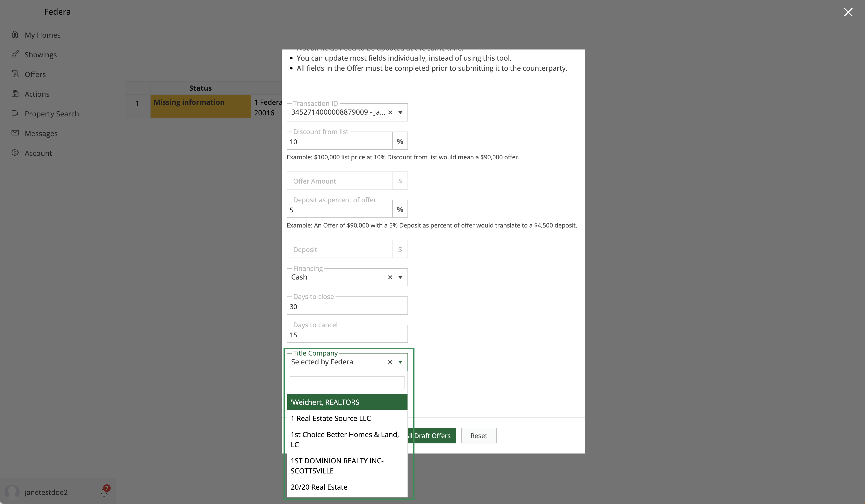Open the Messages page
This screenshot has width=865, height=504.
[41, 134]
